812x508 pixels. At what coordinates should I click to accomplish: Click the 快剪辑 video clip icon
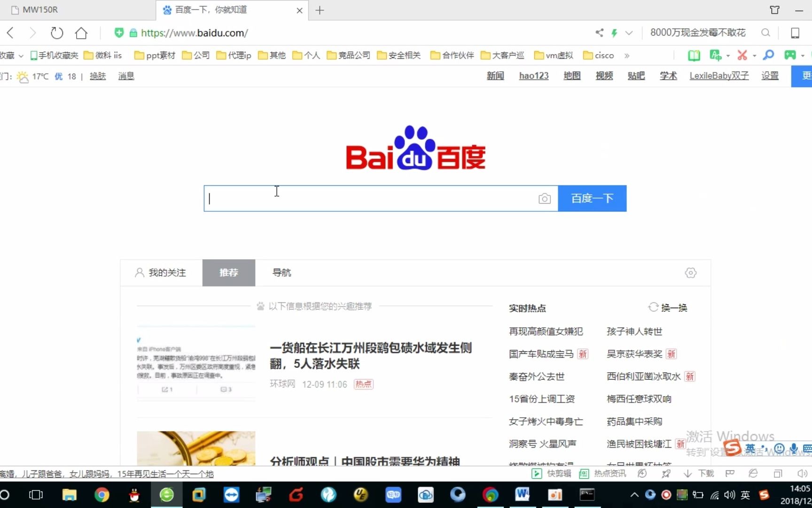[537, 474]
